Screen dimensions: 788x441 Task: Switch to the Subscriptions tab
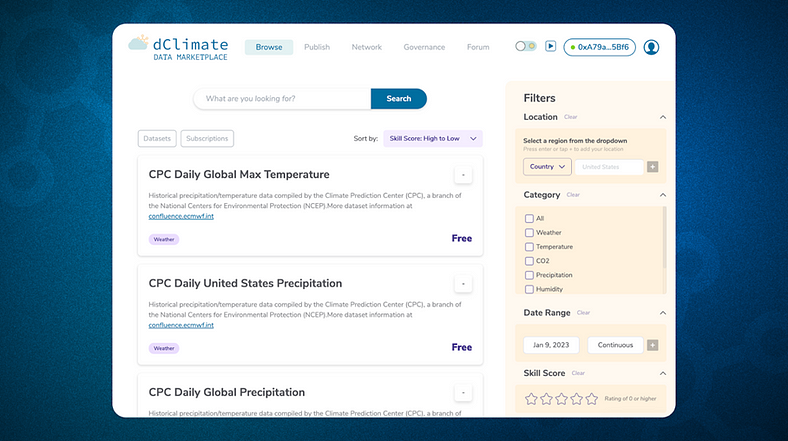(x=207, y=139)
